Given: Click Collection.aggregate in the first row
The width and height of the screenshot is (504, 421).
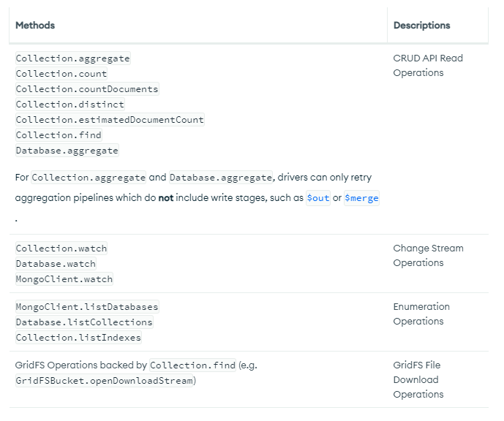Looking at the screenshot, I should pyautogui.click(x=72, y=58).
